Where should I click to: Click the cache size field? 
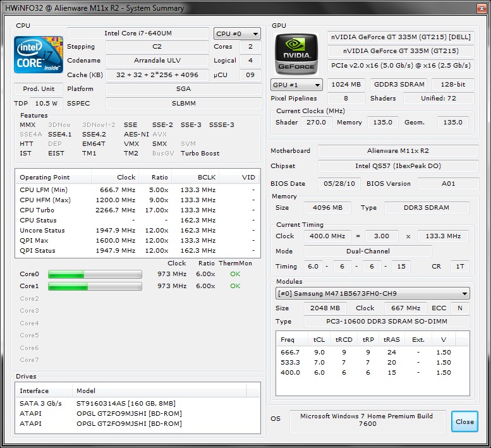pyautogui.click(x=157, y=75)
